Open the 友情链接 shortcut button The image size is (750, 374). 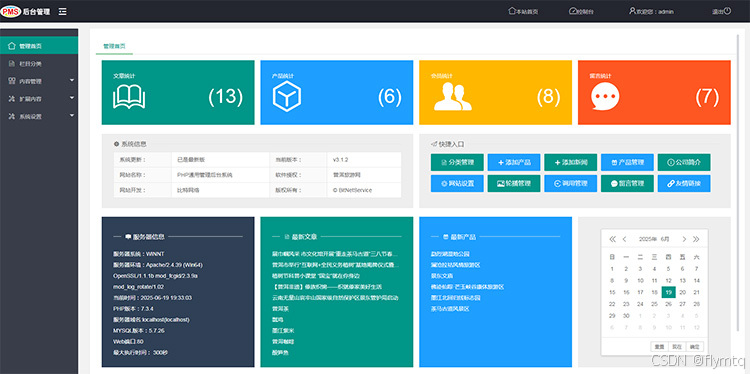(x=684, y=183)
